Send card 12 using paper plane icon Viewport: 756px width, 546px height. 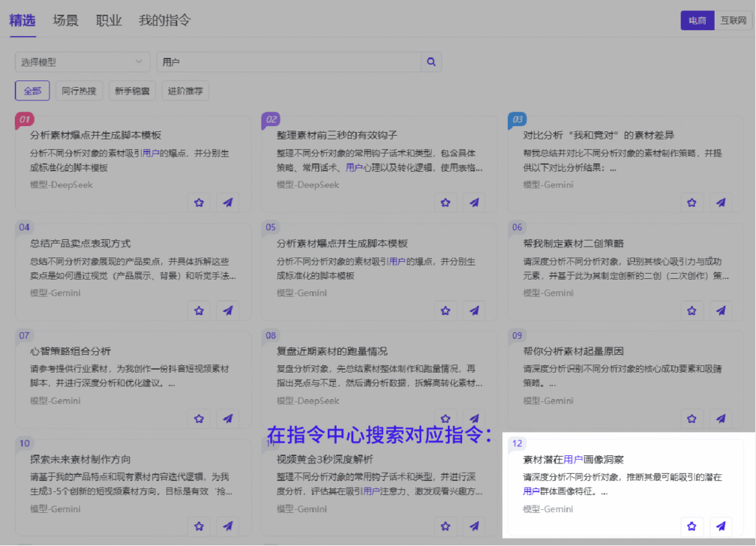pyautogui.click(x=721, y=526)
